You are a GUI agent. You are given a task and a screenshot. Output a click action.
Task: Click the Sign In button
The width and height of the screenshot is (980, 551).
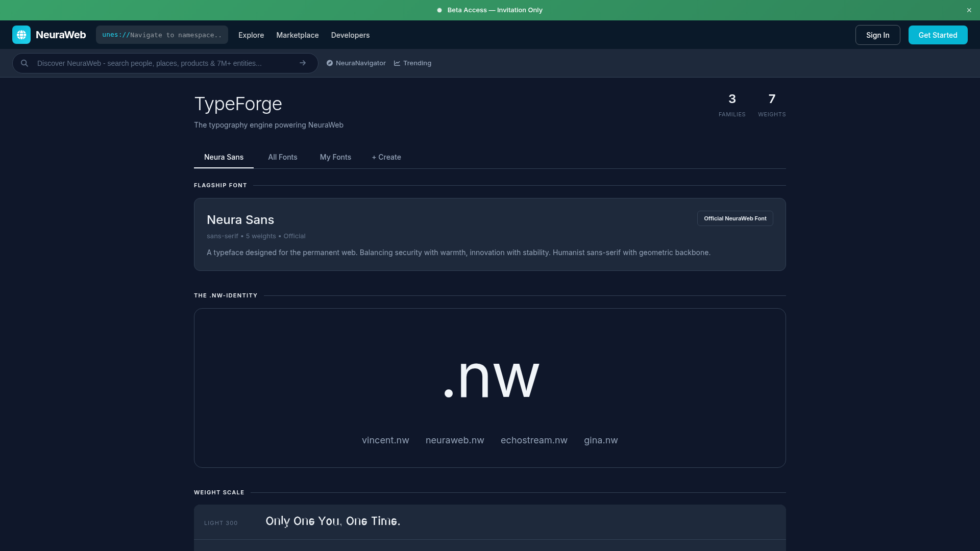[x=877, y=35]
